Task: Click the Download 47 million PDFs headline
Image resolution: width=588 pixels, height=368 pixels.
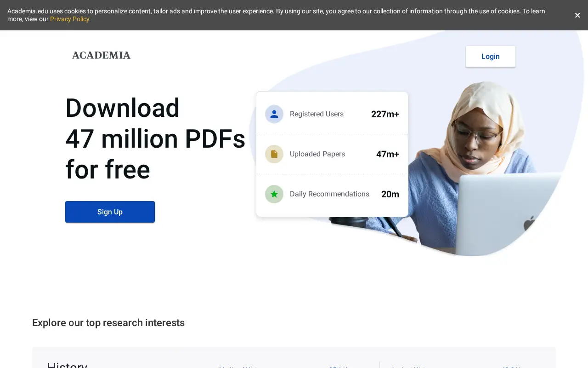Action: click(155, 138)
